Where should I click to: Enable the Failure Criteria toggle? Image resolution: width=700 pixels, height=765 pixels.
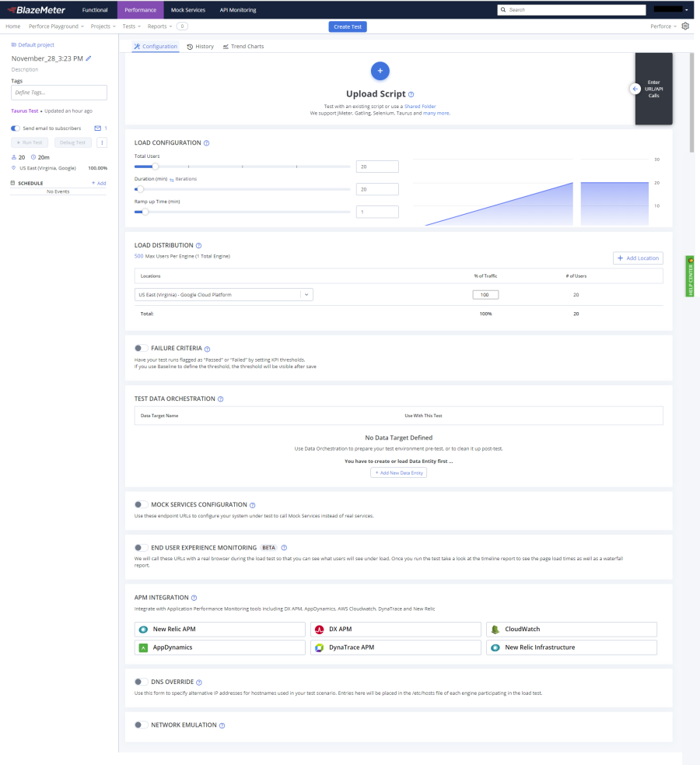[141, 348]
